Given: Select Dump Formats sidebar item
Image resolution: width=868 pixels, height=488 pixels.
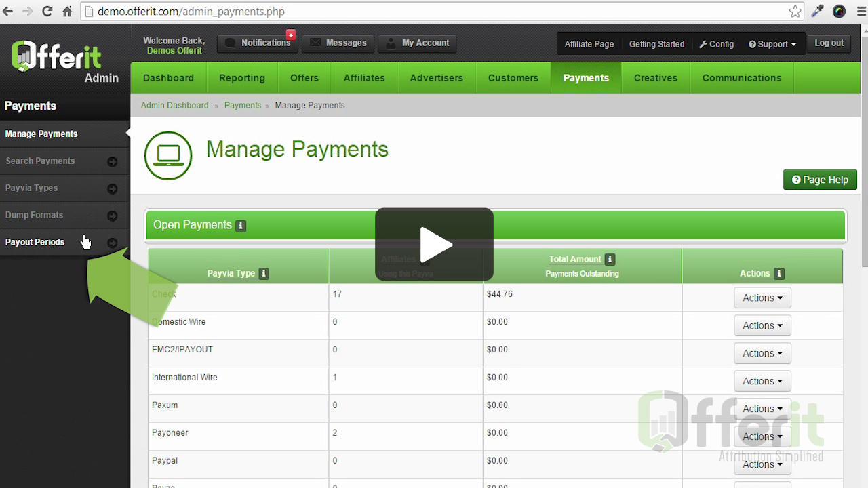Looking at the screenshot, I should point(64,215).
